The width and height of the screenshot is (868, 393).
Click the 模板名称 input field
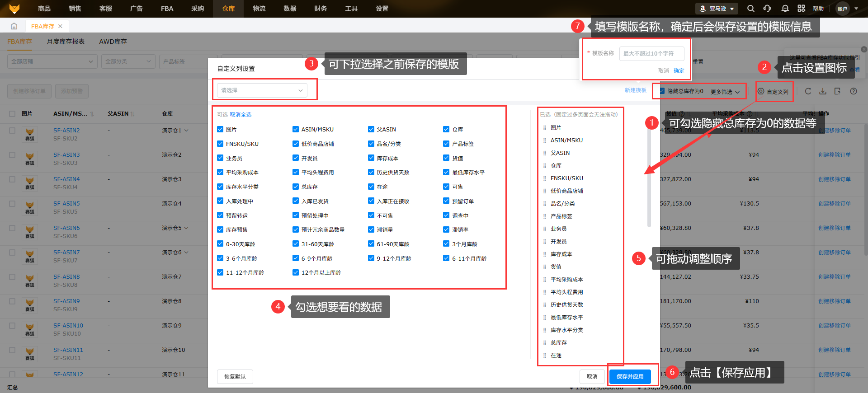[x=651, y=53]
